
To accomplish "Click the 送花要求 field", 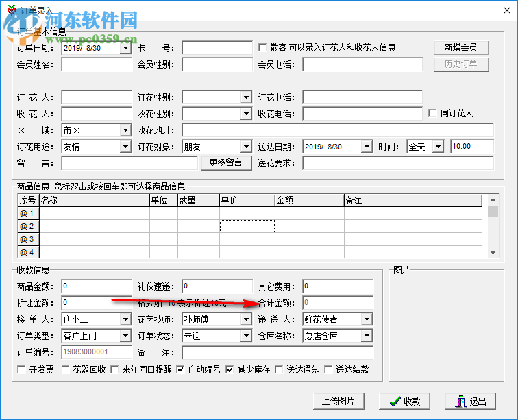I will click(398, 163).
